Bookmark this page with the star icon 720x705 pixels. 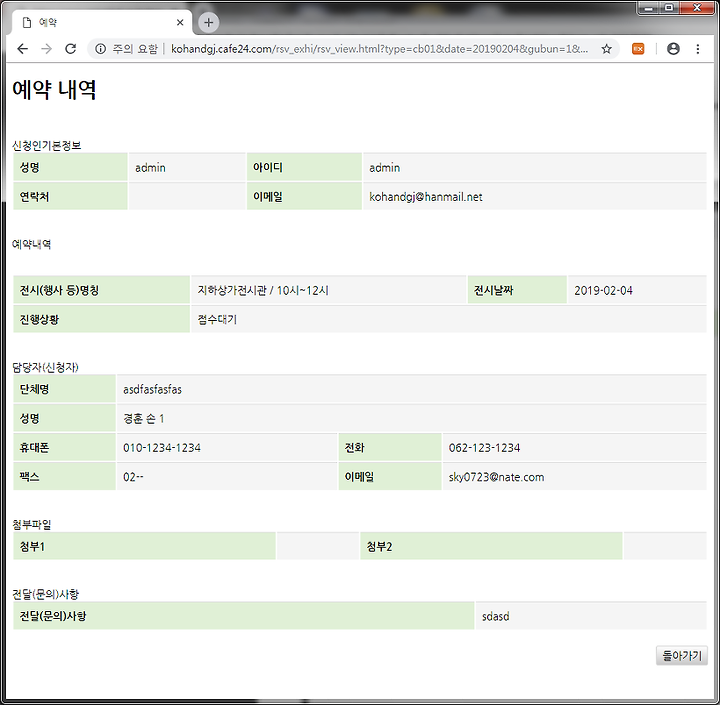pos(607,49)
